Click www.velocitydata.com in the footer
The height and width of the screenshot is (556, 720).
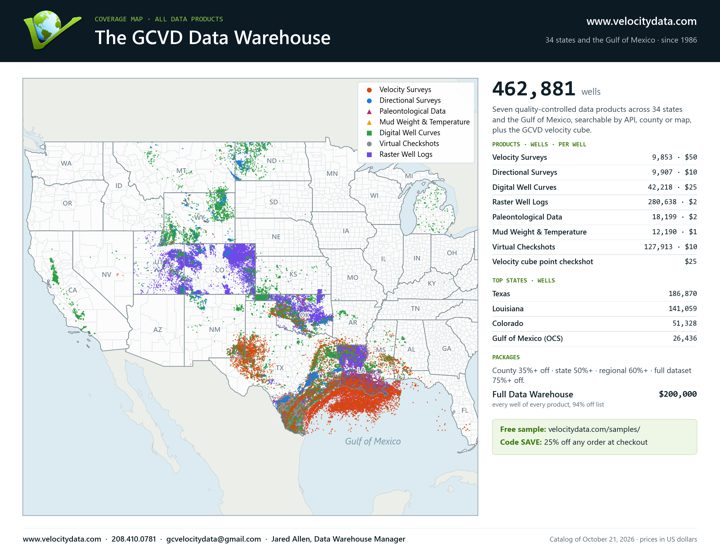tap(62, 539)
